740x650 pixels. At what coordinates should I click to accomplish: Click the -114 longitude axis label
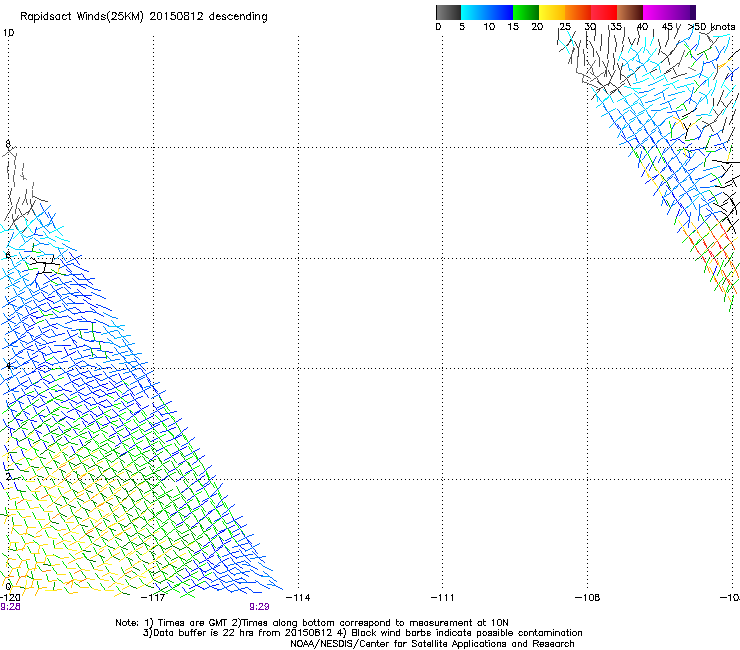click(x=298, y=598)
